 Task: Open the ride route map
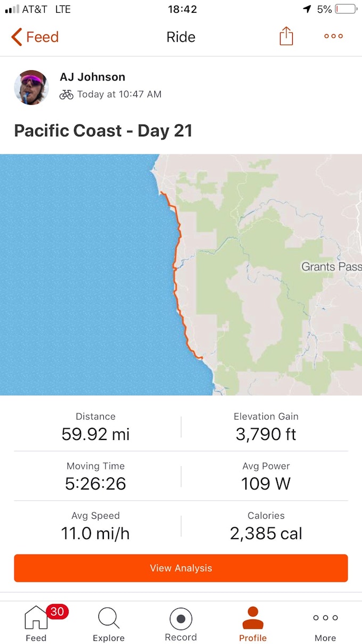(x=181, y=274)
